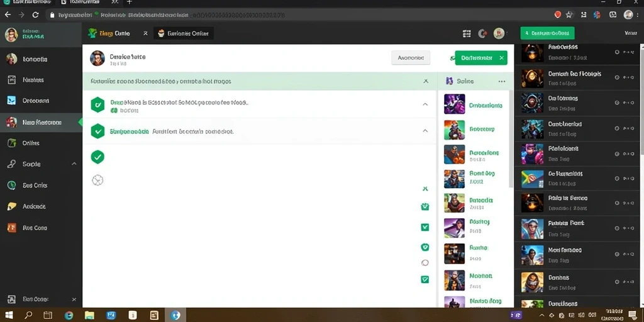Screen dimensions: 644x322
Task: Click the gray soccer ball icon below the checkmarks
Action: pos(97,180)
